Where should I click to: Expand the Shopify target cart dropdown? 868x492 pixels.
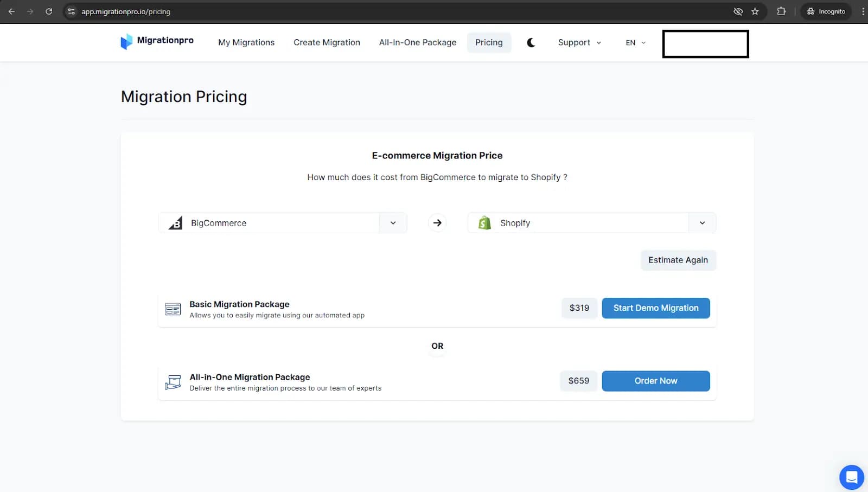(x=702, y=223)
